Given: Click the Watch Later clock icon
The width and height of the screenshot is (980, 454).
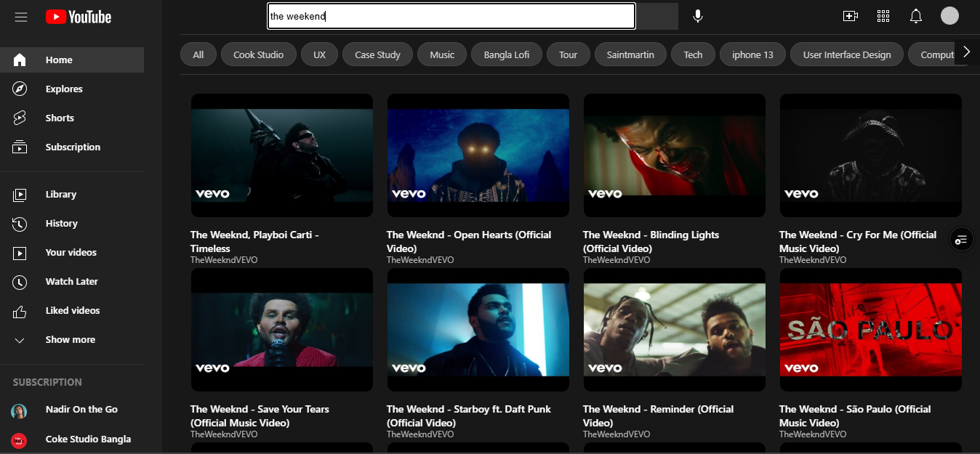Looking at the screenshot, I should tap(20, 282).
